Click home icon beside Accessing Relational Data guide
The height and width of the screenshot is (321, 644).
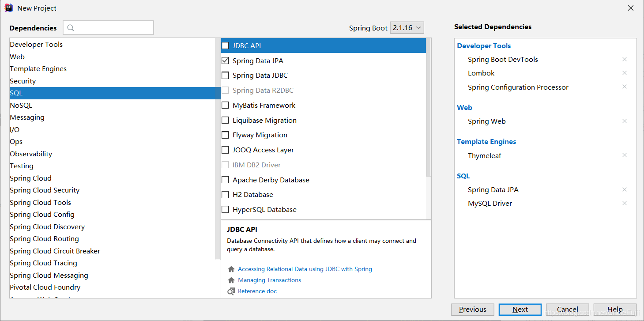coord(231,269)
